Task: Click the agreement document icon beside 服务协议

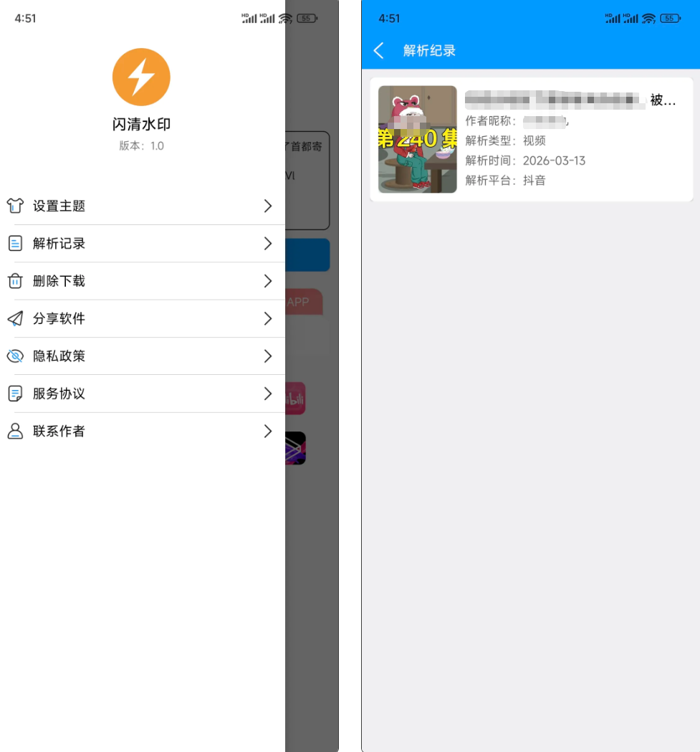Action: pyautogui.click(x=16, y=394)
